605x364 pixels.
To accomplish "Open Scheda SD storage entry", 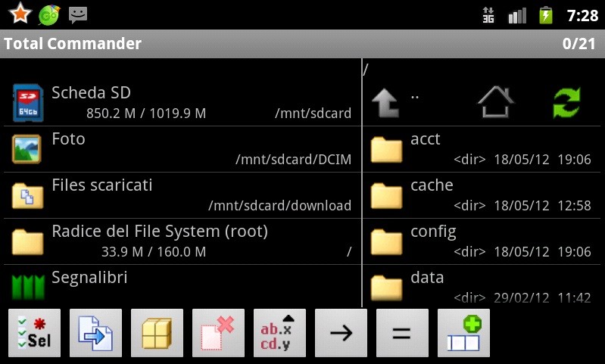I will (x=182, y=103).
